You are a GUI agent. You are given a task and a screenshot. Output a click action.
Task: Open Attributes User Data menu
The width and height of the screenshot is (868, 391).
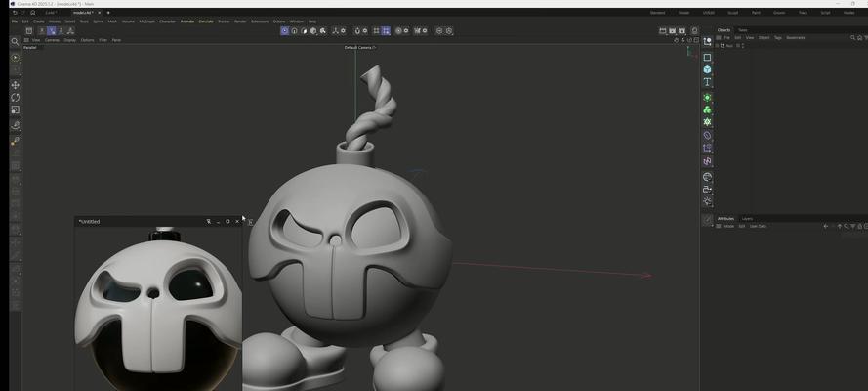click(x=758, y=226)
